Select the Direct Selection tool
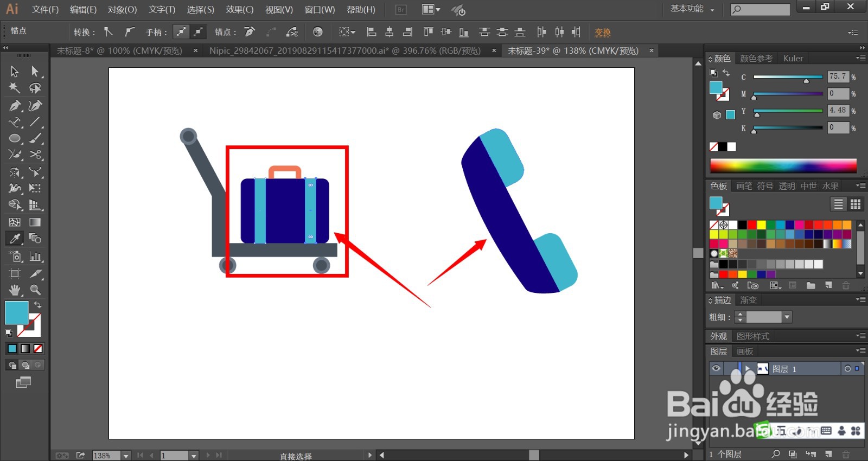Viewport: 868px width, 461px height. [x=35, y=72]
